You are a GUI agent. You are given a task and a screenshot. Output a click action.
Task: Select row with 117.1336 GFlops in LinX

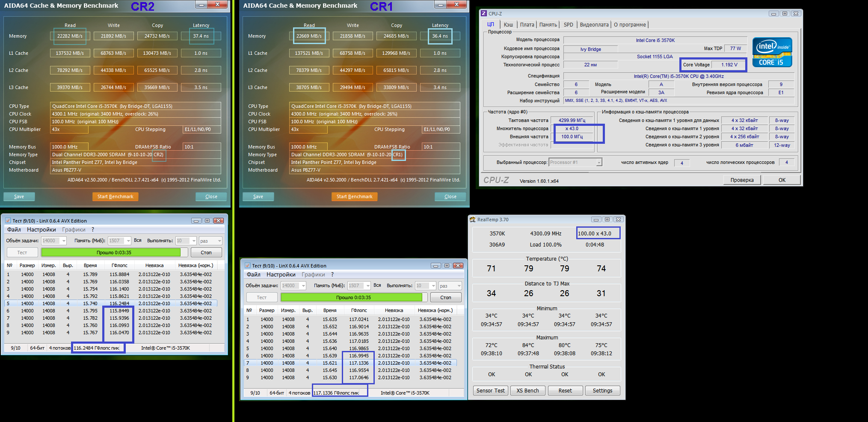[351, 363]
